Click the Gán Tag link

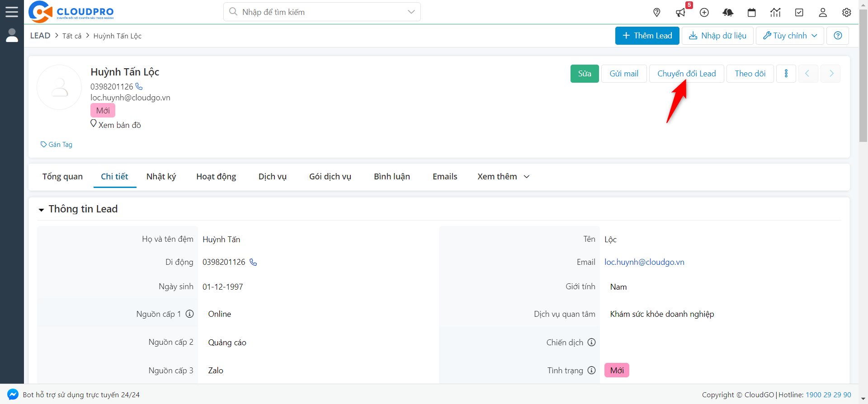57,145
